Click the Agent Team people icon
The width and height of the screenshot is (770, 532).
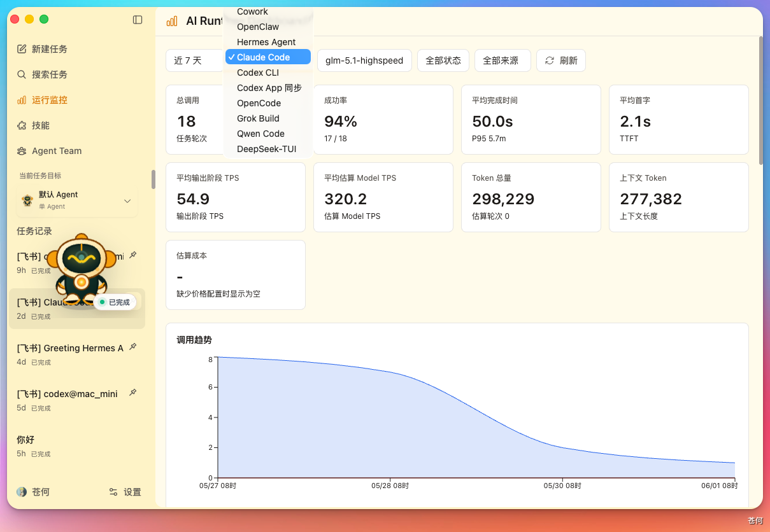tap(22, 151)
